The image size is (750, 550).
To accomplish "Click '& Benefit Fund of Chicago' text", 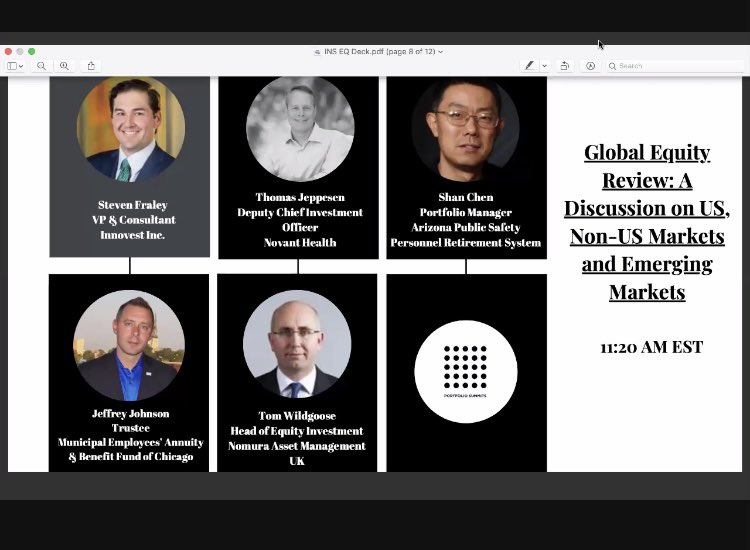I will [131, 457].
